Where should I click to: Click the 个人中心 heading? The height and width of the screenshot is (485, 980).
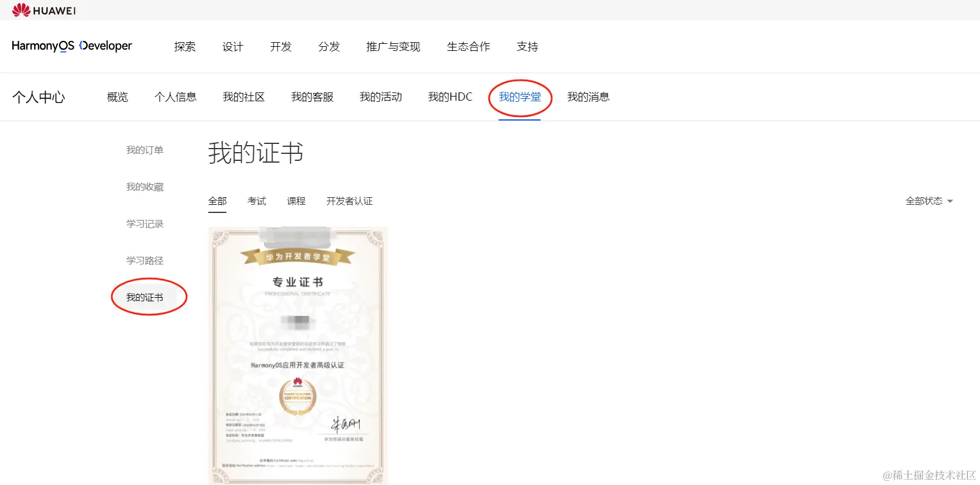39,97
